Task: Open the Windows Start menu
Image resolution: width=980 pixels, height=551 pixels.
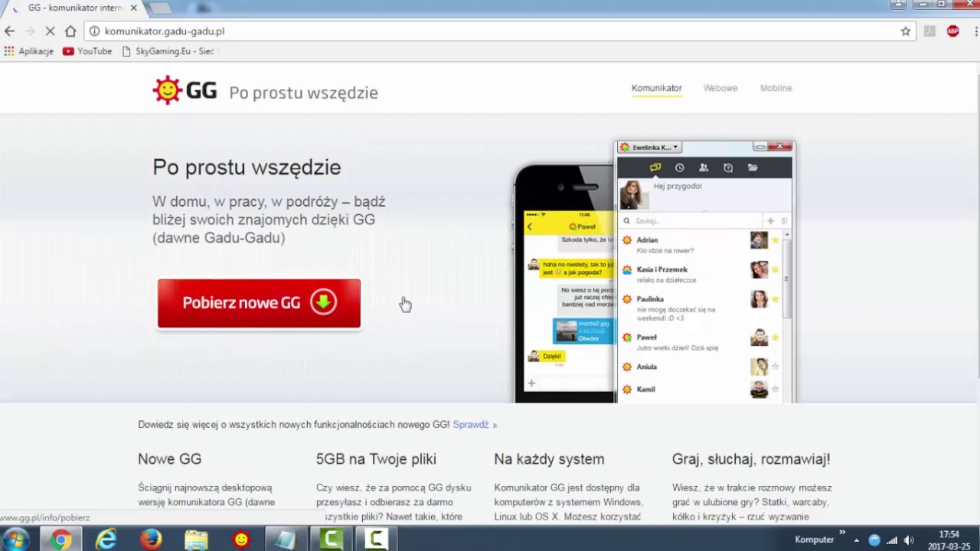Action: pos(15,540)
